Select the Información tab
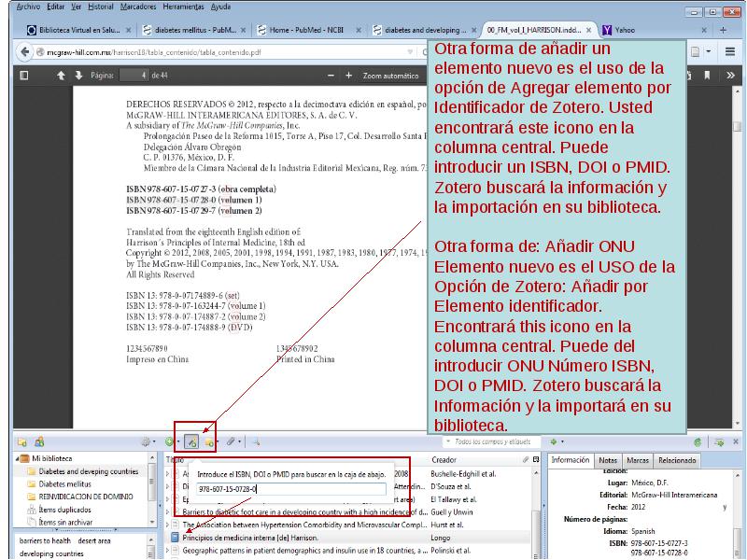This screenshot has height=560, width=747. (x=571, y=460)
